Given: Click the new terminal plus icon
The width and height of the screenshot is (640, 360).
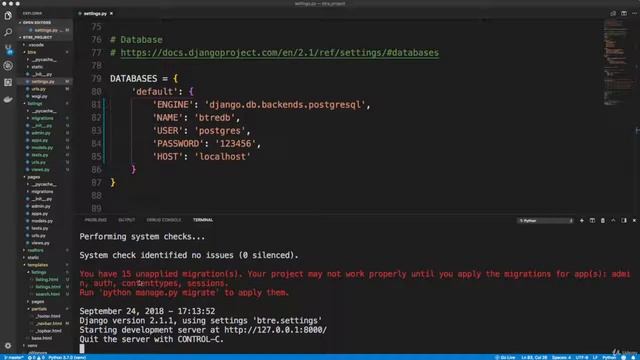Looking at the screenshot, I should 582,220.
